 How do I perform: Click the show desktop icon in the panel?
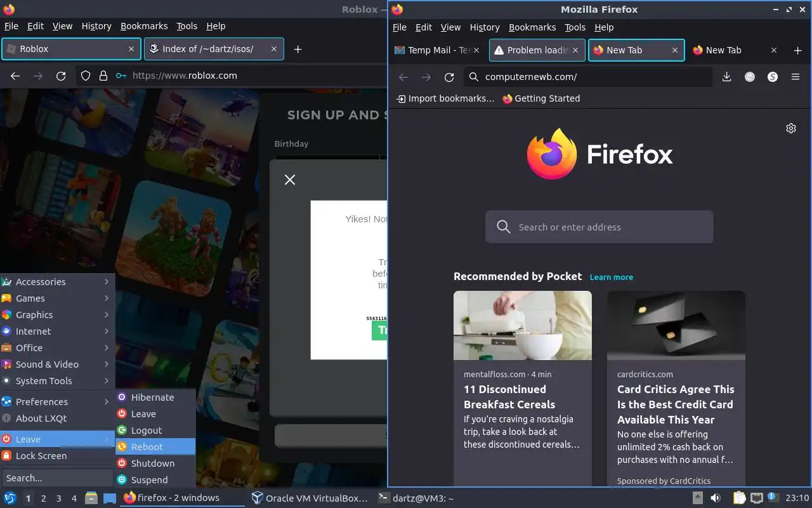click(110, 498)
